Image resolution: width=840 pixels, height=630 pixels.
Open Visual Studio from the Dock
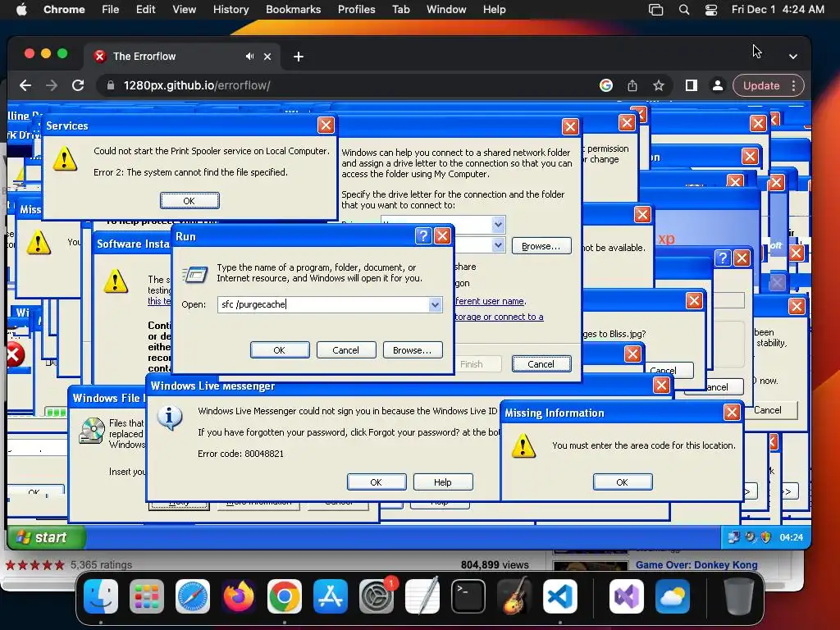626,596
